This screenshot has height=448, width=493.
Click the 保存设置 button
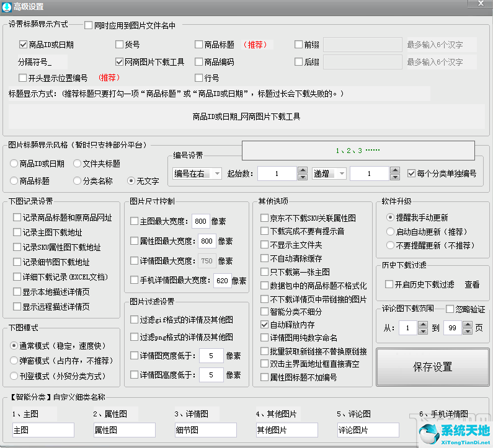coord(433,367)
